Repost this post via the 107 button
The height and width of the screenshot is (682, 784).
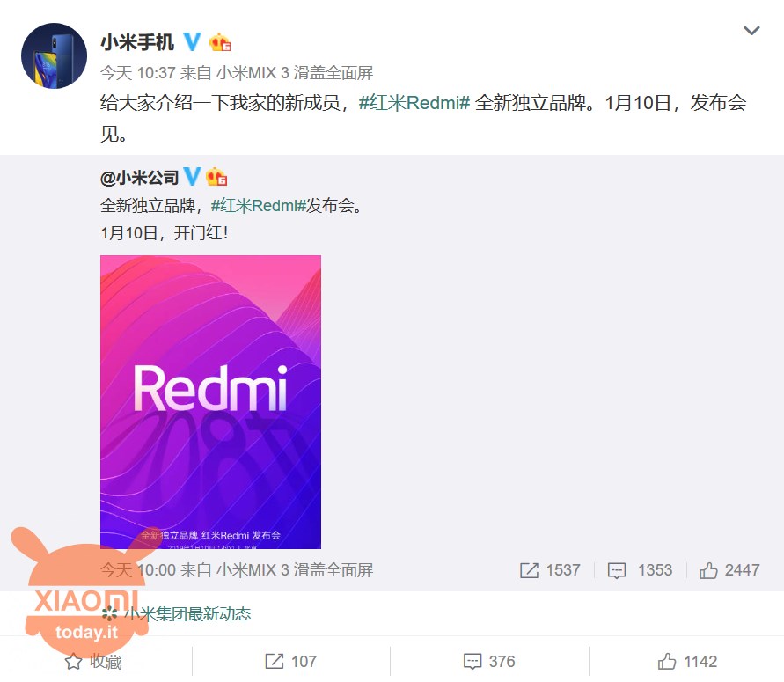[291, 662]
